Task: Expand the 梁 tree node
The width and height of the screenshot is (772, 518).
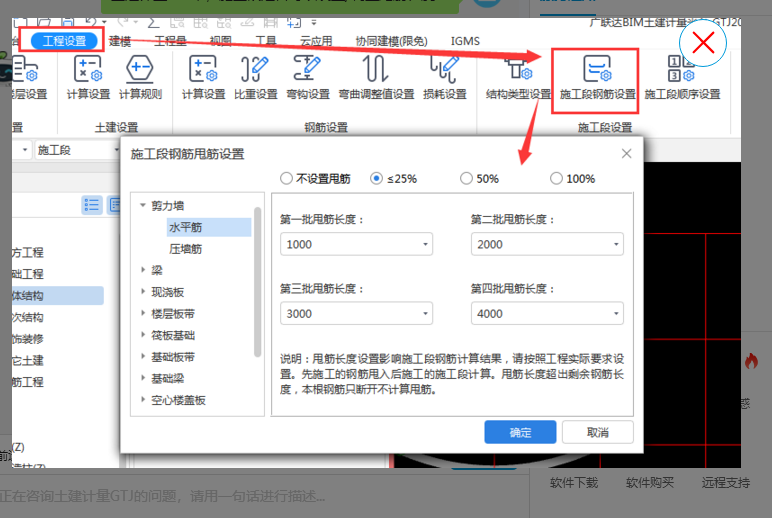Action: [x=143, y=270]
